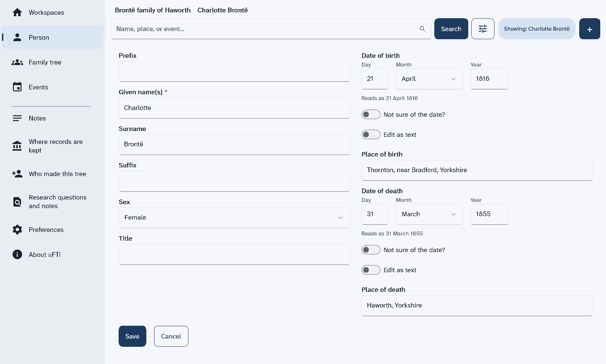Click the Place of birth field
The image size is (606, 364).
click(477, 170)
